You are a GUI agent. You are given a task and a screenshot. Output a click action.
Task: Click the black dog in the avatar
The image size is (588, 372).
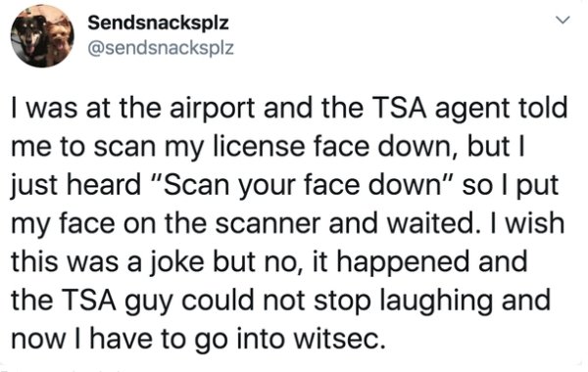pyautogui.click(x=31, y=39)
